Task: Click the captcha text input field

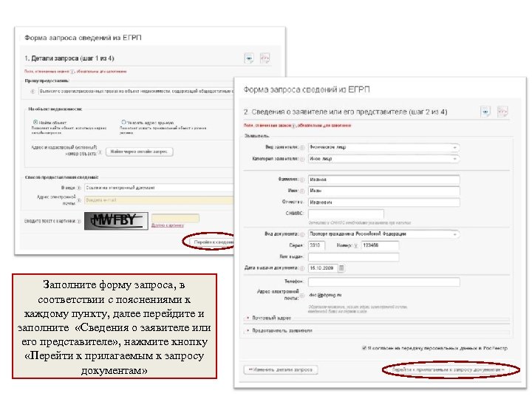Action: (x=175, y=218)
